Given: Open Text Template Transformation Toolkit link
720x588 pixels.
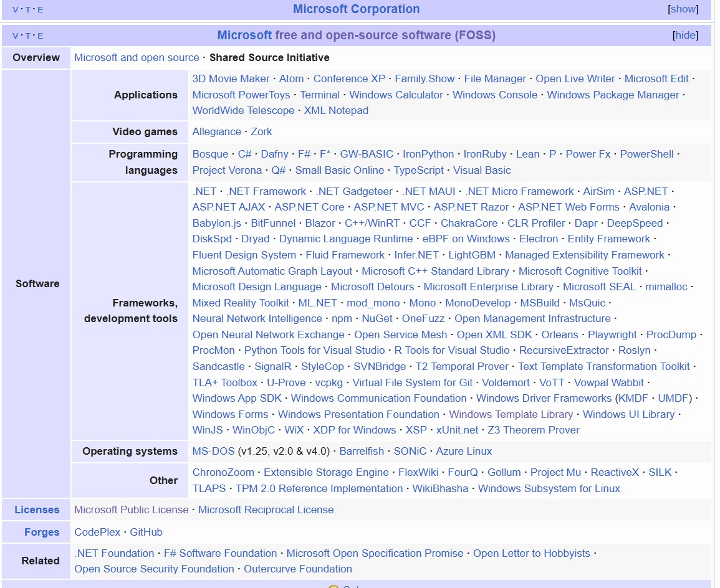Looking at the screenshot, I should (604, 367).
